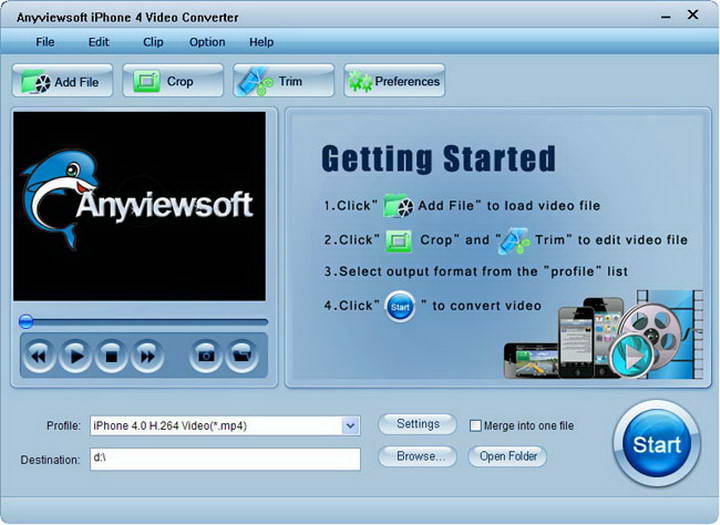Rewind the video preview
Image resolution: width=720 pixels, height=525 pixels.
click(39, 356)
